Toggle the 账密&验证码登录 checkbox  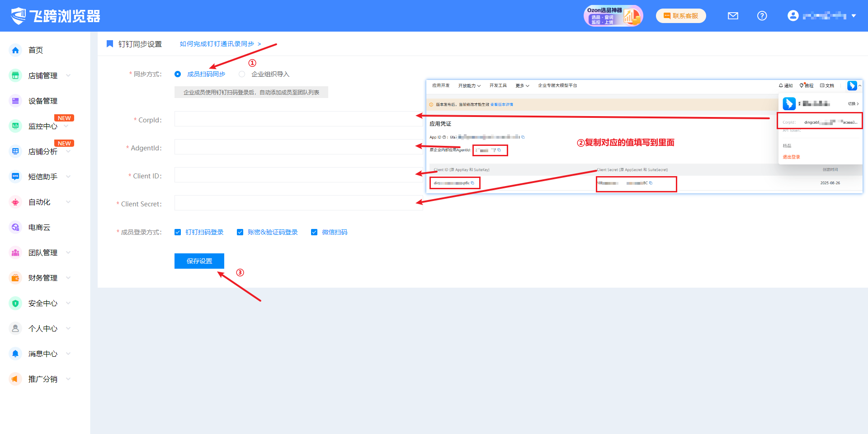[x=240, y=232]
